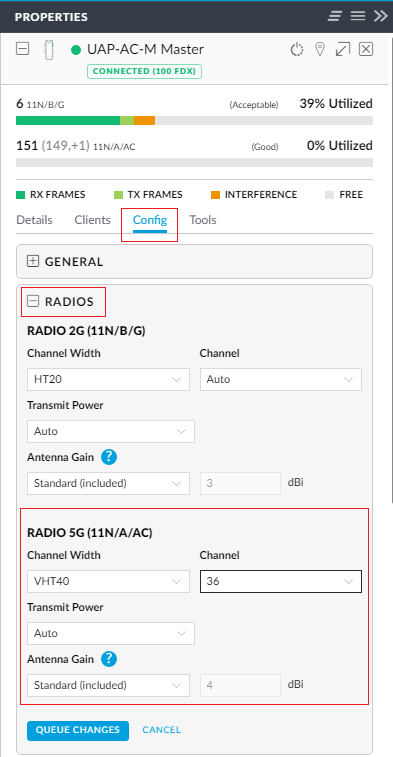Click the RADIO 2G (11N/B/G) heading
393x757 pixels.
click(x=86, y=331)
